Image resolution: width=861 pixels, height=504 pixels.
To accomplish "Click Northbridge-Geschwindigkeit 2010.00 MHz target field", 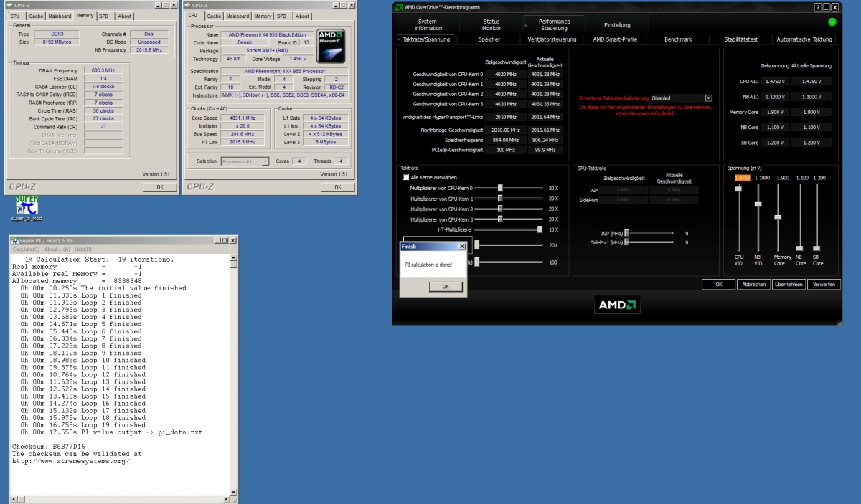I will [505, 130].
